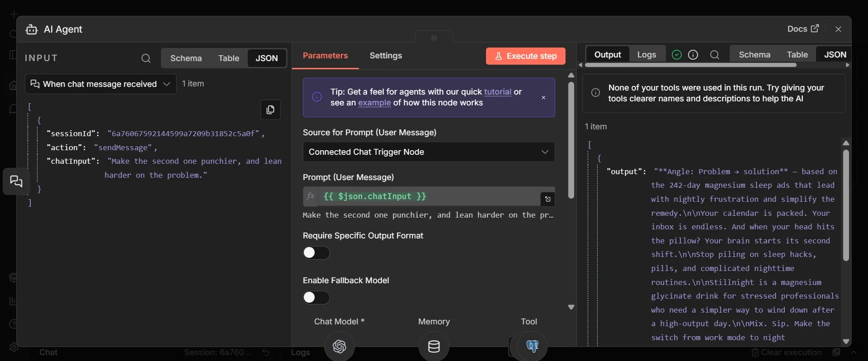The width and height of the screenshot is (868, 361).
Task: Copy the input JSON with the copy icon
Action: tap(270, 110)
